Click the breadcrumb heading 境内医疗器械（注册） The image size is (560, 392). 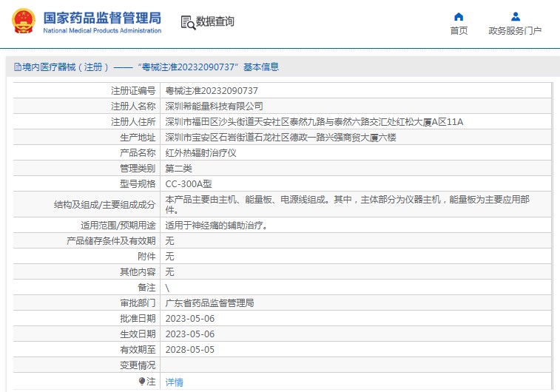tap(65, 67)
